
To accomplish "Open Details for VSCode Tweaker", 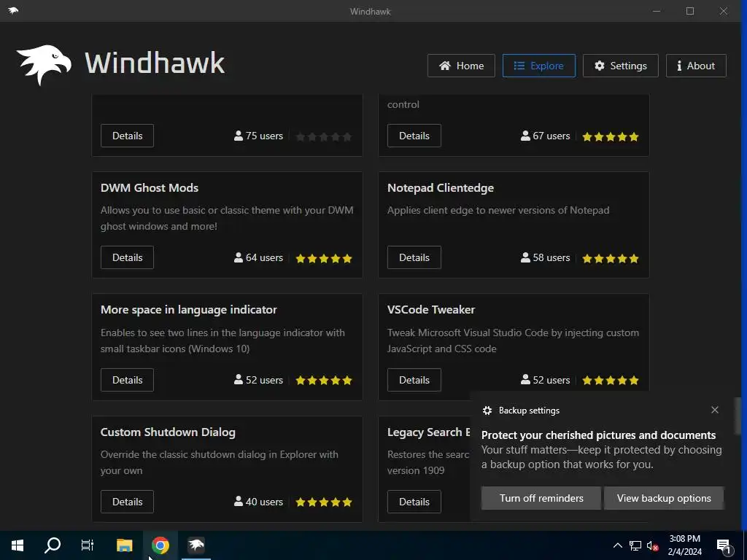I will (x=414, y=380).
